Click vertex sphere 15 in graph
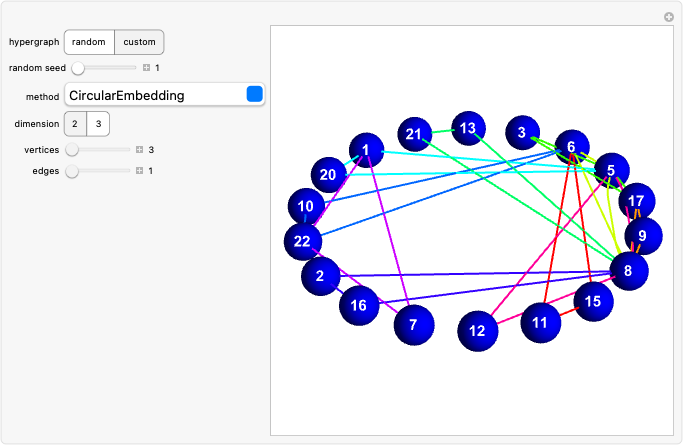 (x=593, y=301)
